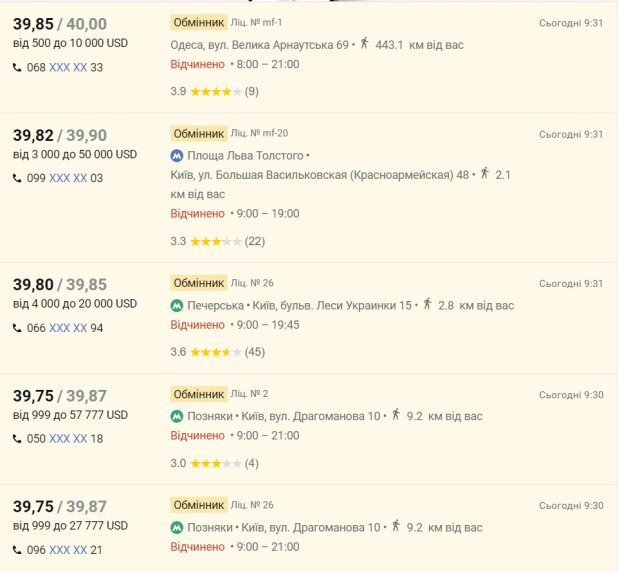Open the 3.6 star rating with 45 reviews
620x572 pixels.
pos(216,352)
